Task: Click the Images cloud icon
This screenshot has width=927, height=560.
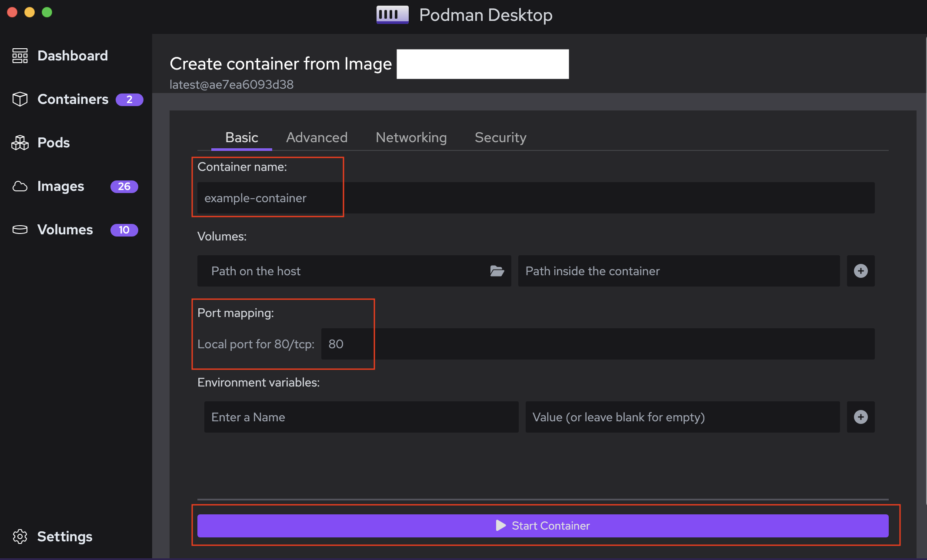Action: coord(20,186)
